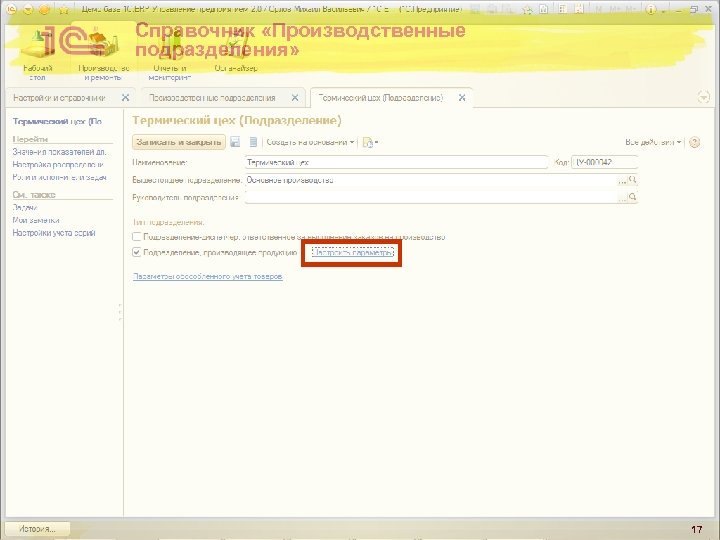Toggle the Подразделение, производящее продукцию checkbox
This screenshot has height=540, width=720.
136,252
